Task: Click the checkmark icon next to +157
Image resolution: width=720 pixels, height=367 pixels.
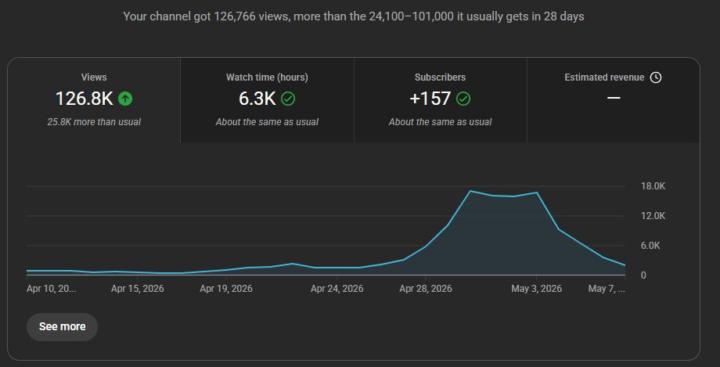Action: (463, 99)
